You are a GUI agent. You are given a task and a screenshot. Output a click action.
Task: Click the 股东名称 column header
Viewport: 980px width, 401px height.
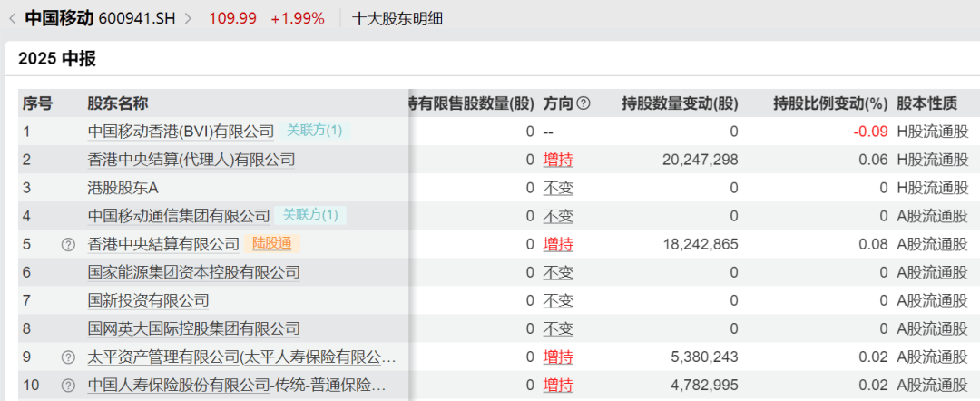[x=117, y=103]
